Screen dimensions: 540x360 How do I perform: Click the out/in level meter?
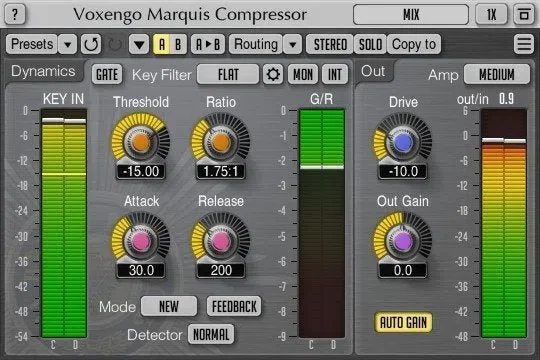point(503,223)
